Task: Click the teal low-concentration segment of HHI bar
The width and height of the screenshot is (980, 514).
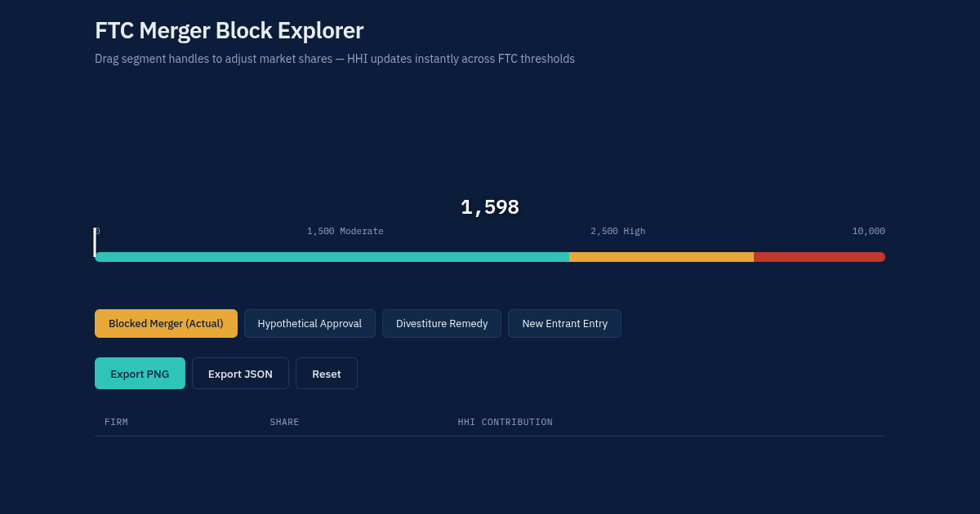Action: (332, 257)
